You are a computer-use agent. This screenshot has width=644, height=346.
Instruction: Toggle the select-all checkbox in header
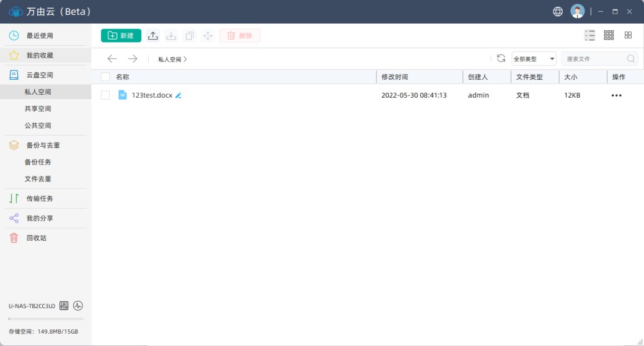(105, 77)
